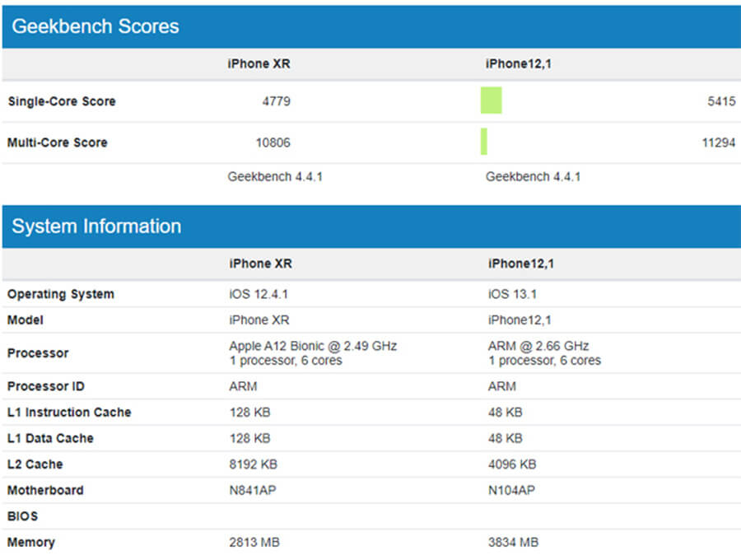Click the N841AP motherboard value
Screen dimensions: 741x560
click(x=253, y=490)
